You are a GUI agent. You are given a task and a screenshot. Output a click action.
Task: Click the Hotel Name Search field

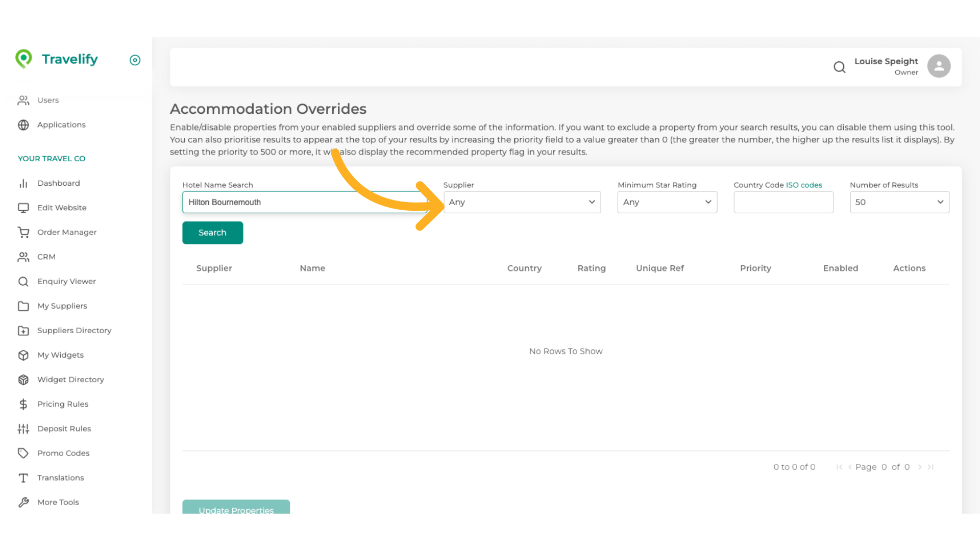pos(304,202)
